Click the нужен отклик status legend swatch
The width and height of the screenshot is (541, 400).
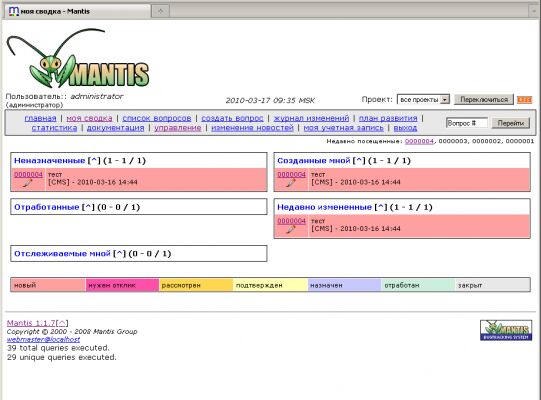point(122,285)
